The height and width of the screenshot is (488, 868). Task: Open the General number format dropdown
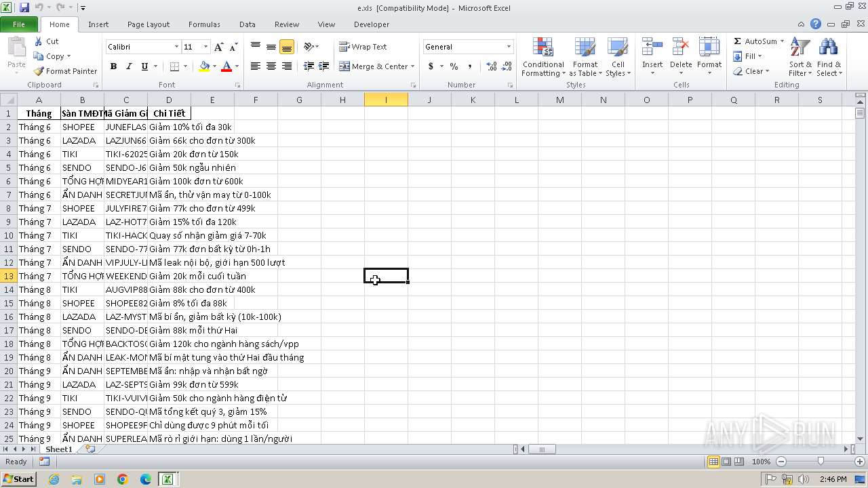[x=509, y=47]
